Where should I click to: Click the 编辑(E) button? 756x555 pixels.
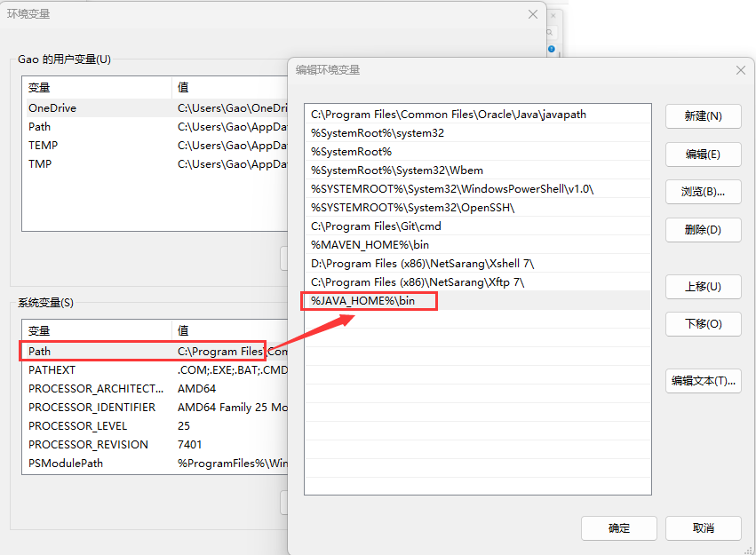click(703, 155)
